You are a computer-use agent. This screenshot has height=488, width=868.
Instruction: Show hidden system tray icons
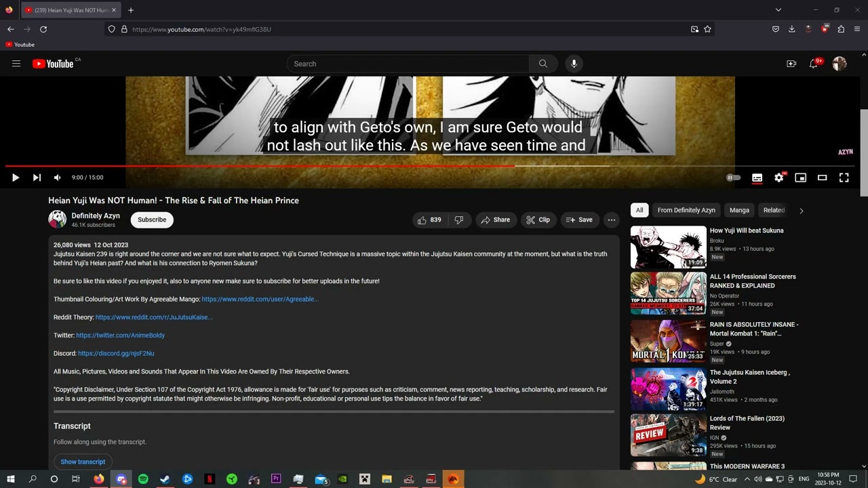point(747,479)
